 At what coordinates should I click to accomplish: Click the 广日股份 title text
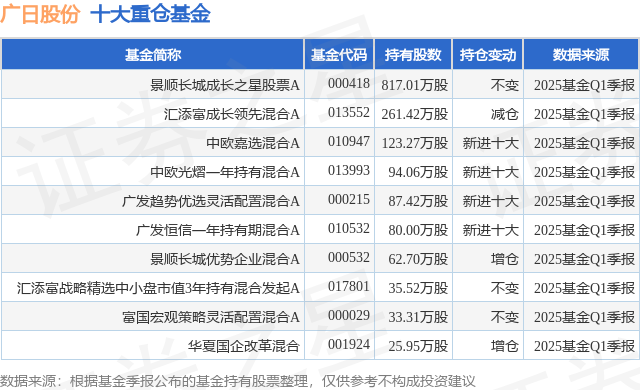coord(40,14)
